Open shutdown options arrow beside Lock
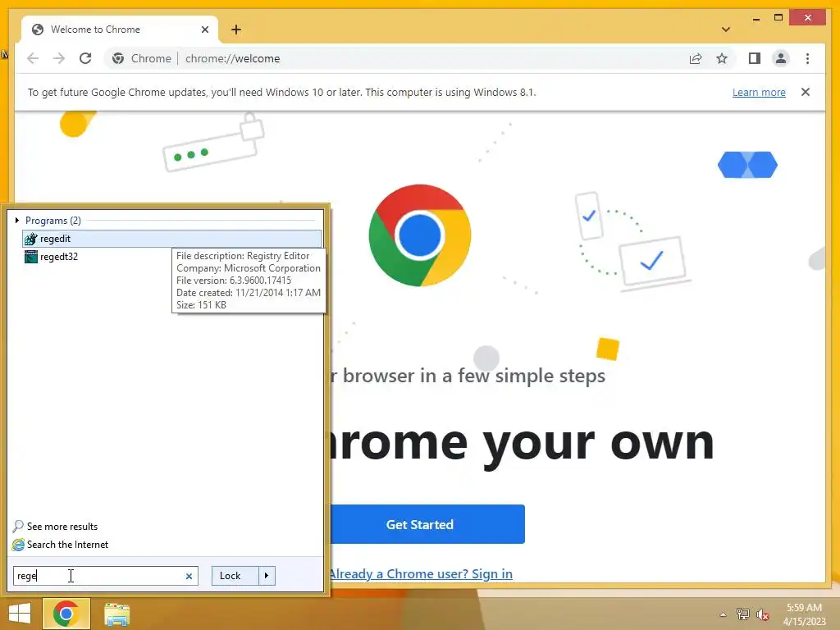840x630 pixels. click(267, 575)
